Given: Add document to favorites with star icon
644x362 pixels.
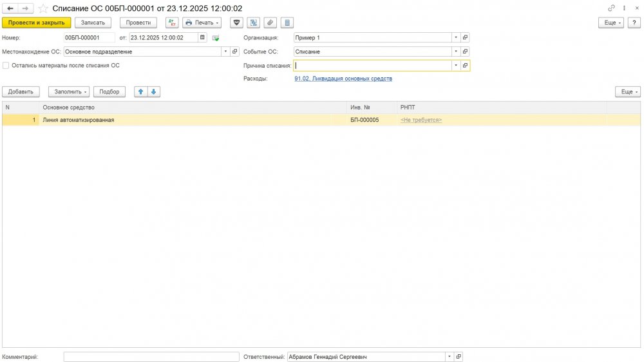Looking at the screenshot, I should click(x=43, y=8).
